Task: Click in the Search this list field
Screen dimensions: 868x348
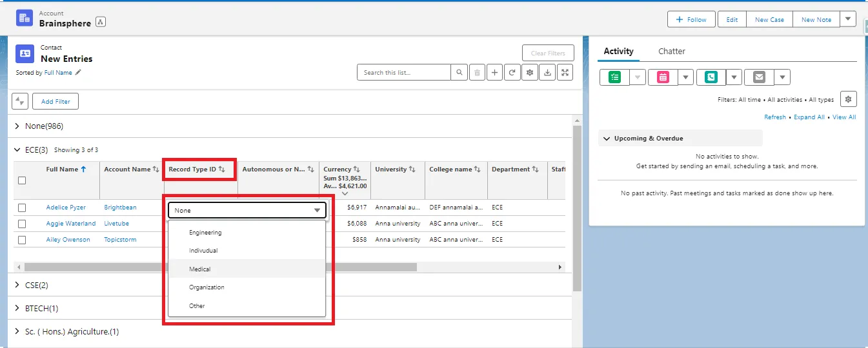Action: 404,73
